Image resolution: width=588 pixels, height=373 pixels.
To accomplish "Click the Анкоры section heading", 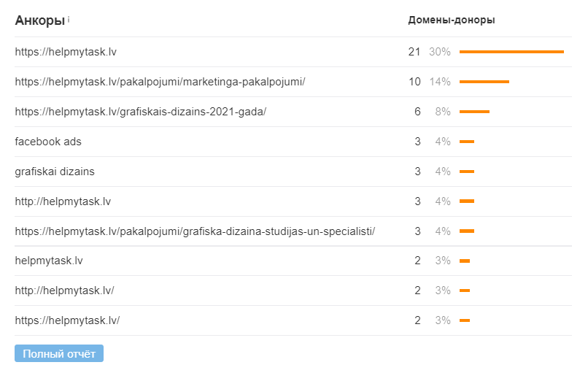I will [x=39, y=20].
